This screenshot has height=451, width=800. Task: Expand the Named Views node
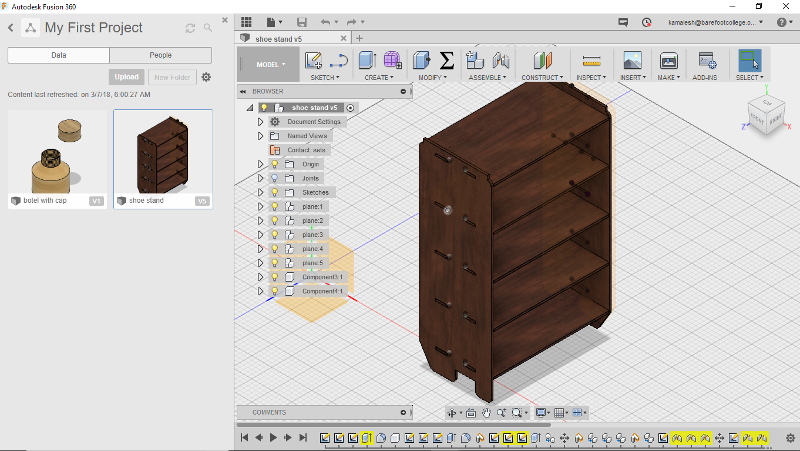coord(261,136)
